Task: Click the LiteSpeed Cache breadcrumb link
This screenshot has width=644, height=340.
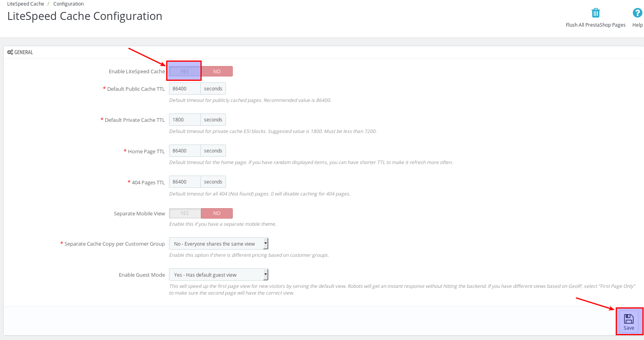Action: [26, 4]
